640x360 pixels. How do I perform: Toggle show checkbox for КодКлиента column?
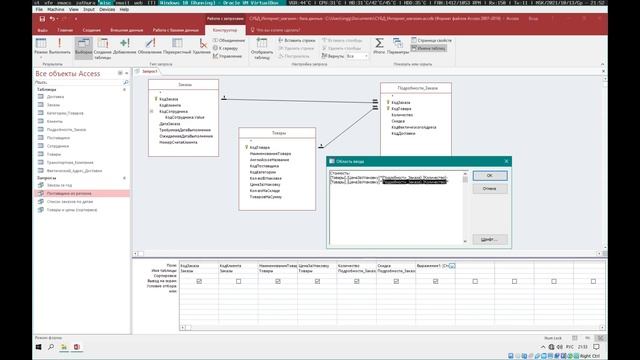238,281
